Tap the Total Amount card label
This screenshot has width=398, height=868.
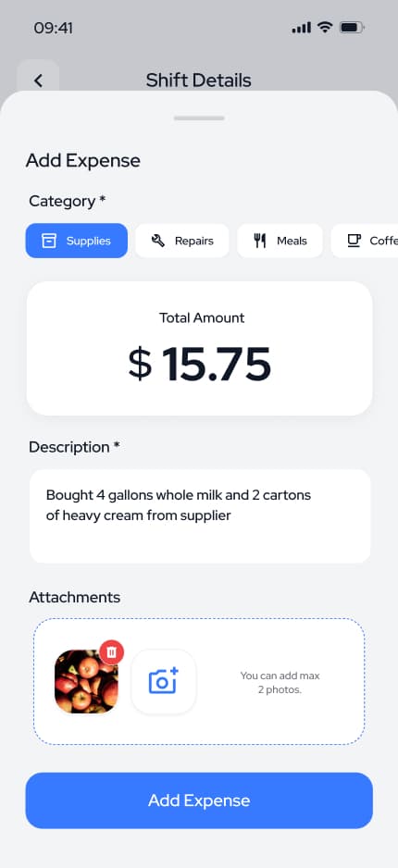tap(202, 317)
